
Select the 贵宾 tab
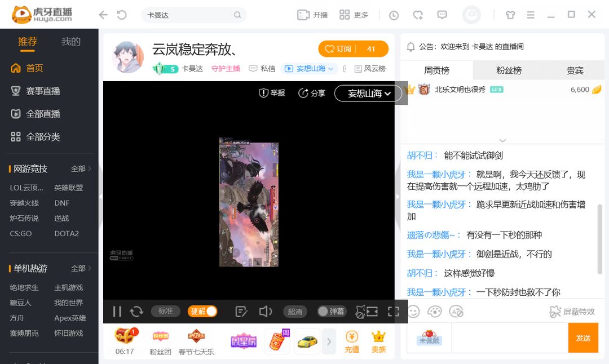(575, 70)
